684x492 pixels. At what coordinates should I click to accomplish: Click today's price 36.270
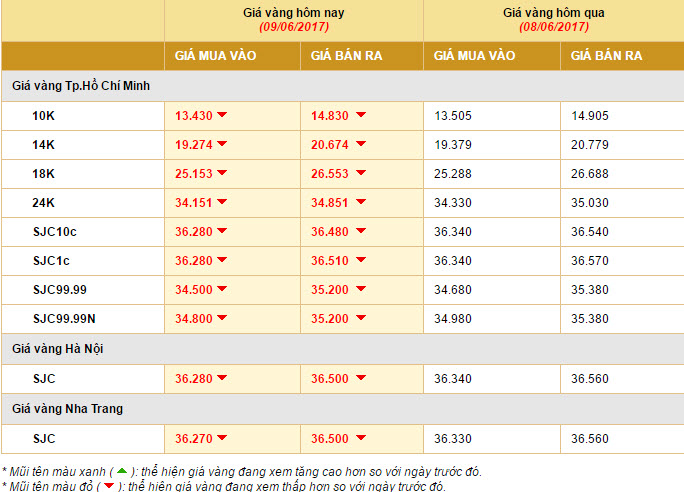(x=194, y=439)
